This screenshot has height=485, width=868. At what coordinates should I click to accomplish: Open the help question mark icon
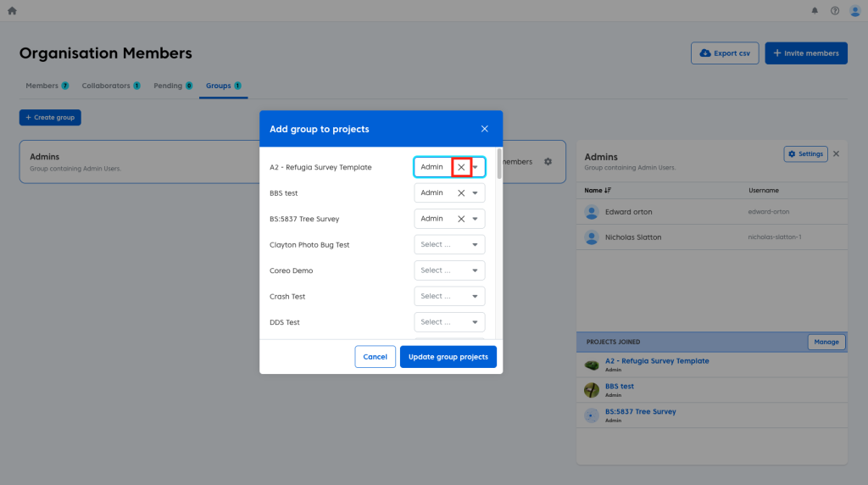(835, 11)
